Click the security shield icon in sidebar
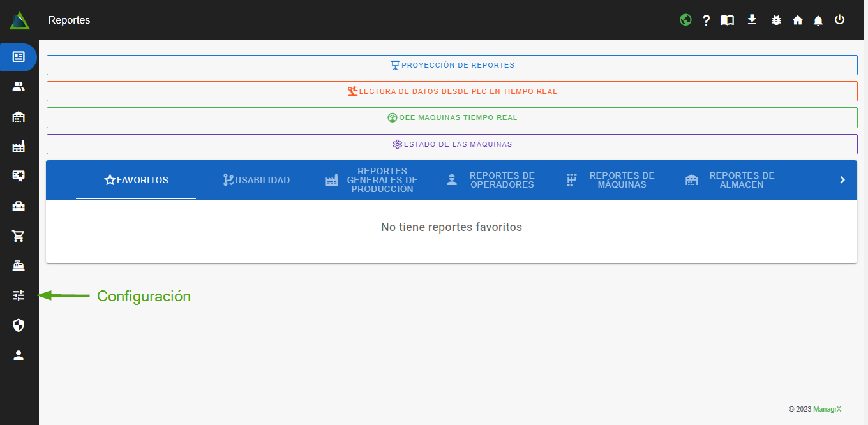 [x=19, y=326]
